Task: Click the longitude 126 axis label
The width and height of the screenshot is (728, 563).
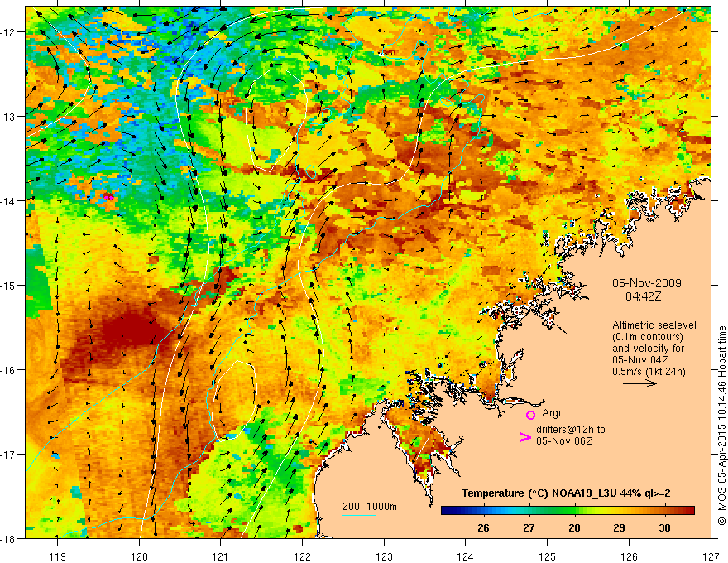Action: tap(629, 556)
